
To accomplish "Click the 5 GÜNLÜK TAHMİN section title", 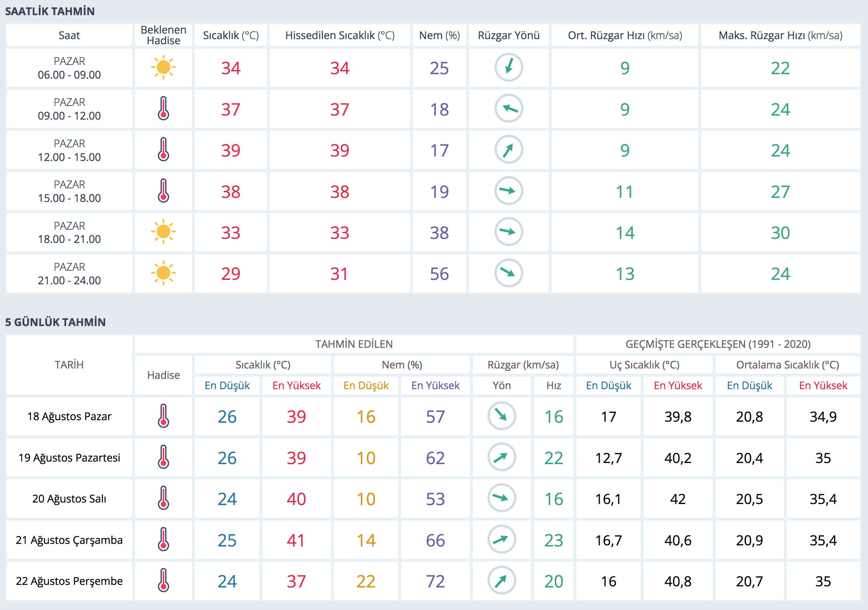I will (55, 322).
